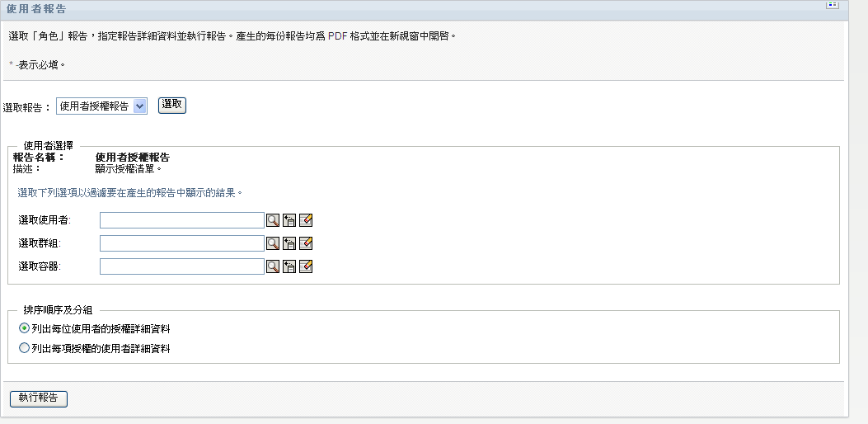The image size is (868, 424).
Task: Focus the 選取群組 text field
Action: click(x=181, y=243)
